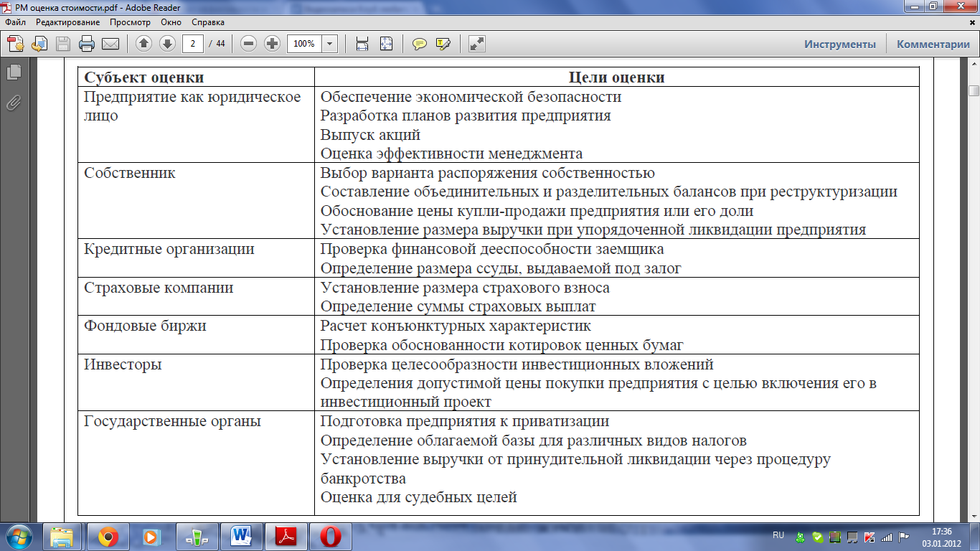Go to the next page with down arrow
Viewport: 980px width, 551px height.
pyautogui.click(x=167, y=44)
